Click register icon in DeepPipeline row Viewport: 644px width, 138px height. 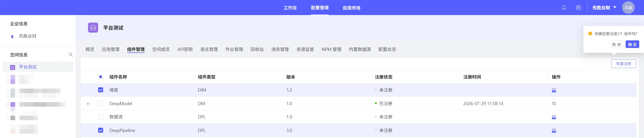[554, 130]
